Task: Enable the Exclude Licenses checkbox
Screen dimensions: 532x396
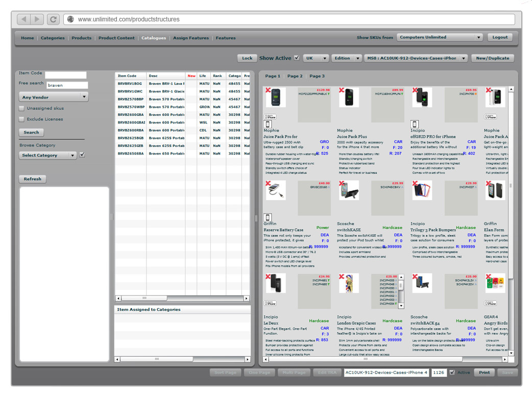Action: pyautogui.click(x=22, y=119)
